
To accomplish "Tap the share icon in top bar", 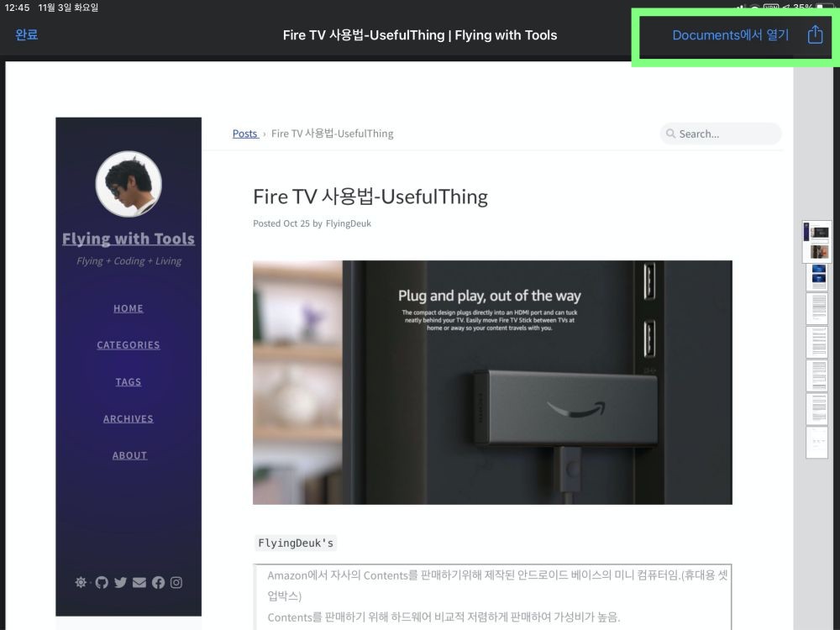I will point(815,34).
